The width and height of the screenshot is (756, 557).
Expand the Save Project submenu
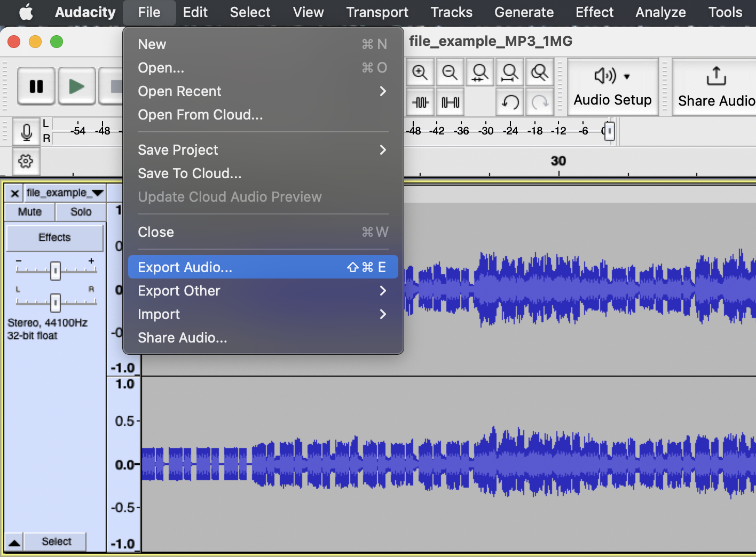coord(263,150)
